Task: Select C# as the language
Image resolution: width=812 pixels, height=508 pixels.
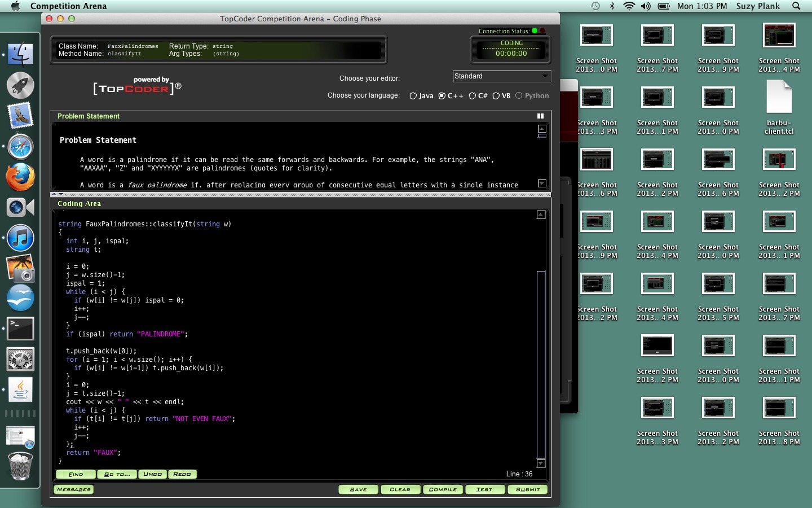Action: [473, 96]
